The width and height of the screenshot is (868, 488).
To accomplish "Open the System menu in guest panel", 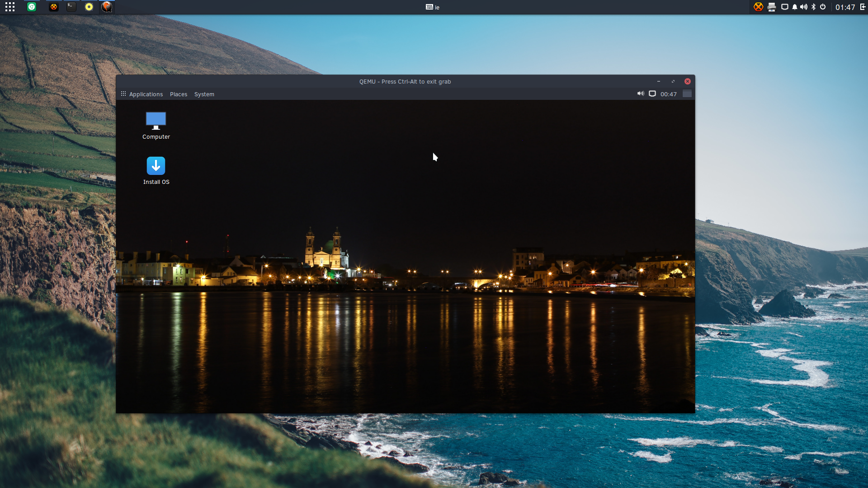I will [204, 94].
